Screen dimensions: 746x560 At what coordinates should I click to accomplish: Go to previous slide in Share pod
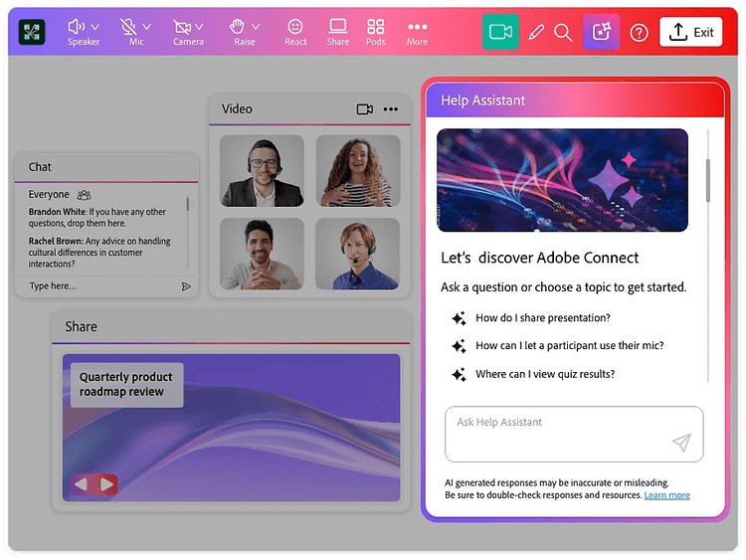81,484
